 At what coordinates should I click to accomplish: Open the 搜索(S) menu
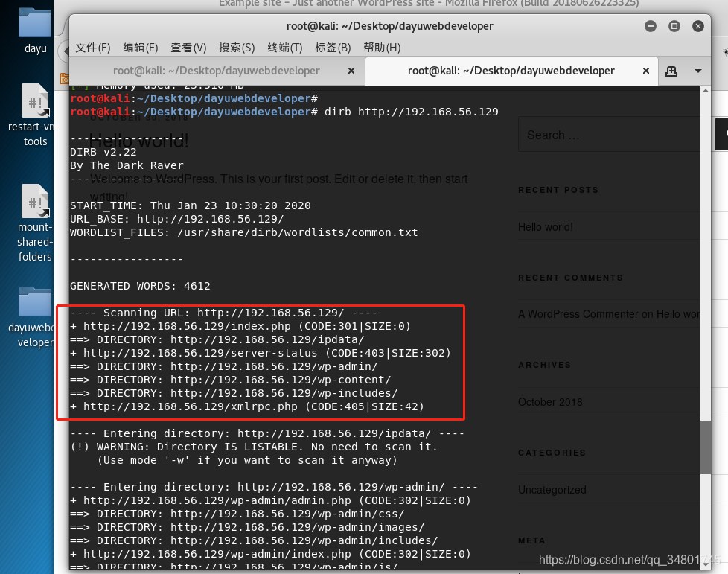pyautogui.click(x=237, y=48)
